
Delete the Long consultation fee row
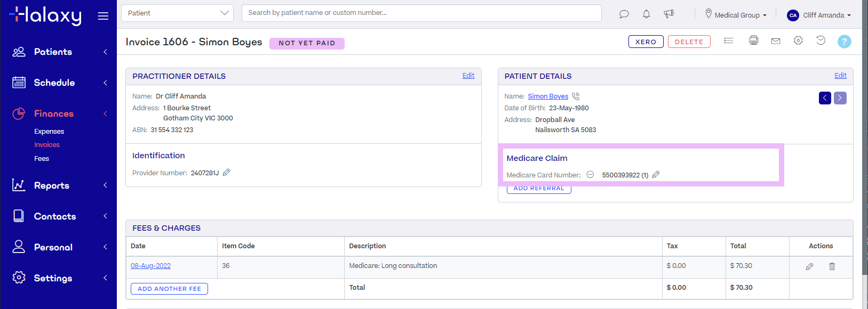(x=832, y=266)
